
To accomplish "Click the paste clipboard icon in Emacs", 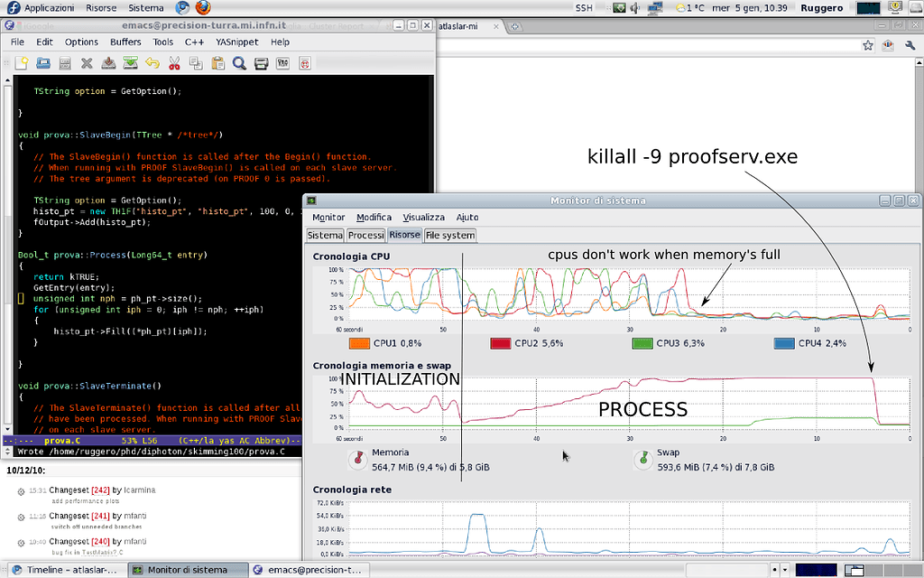I will 217,63.
